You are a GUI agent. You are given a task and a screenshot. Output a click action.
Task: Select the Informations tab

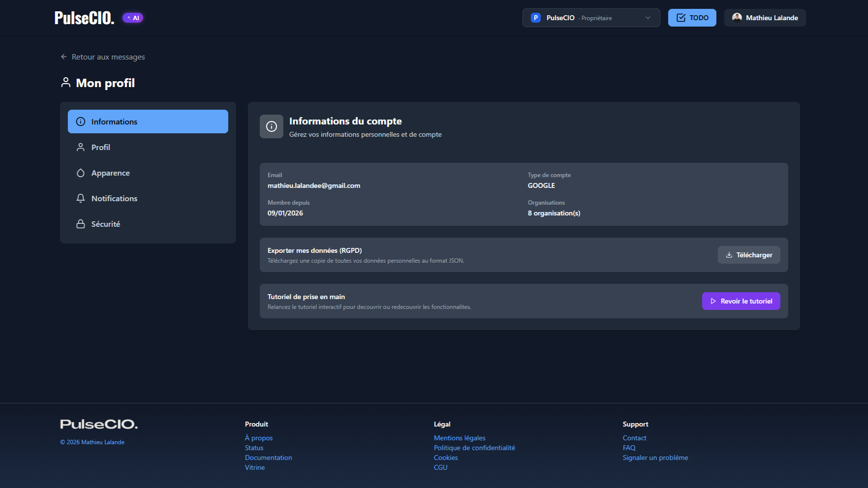(x=148, y=122)
